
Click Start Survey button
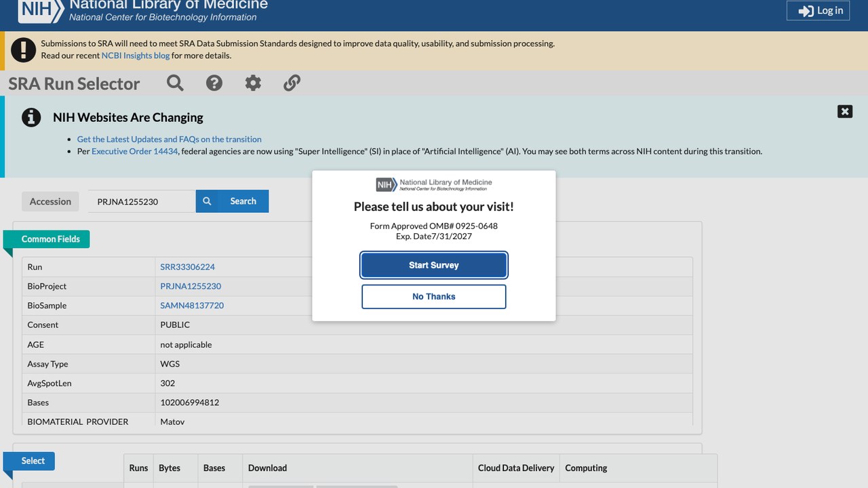[434, 265]
